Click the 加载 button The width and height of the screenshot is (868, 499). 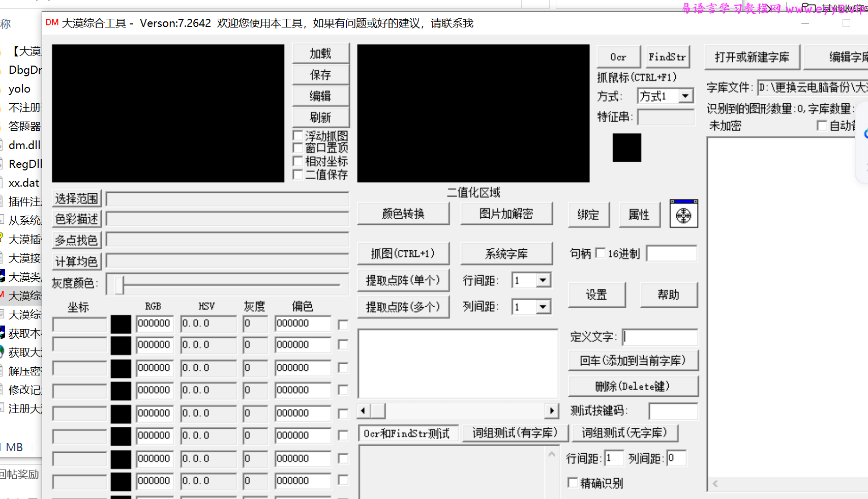321,53
